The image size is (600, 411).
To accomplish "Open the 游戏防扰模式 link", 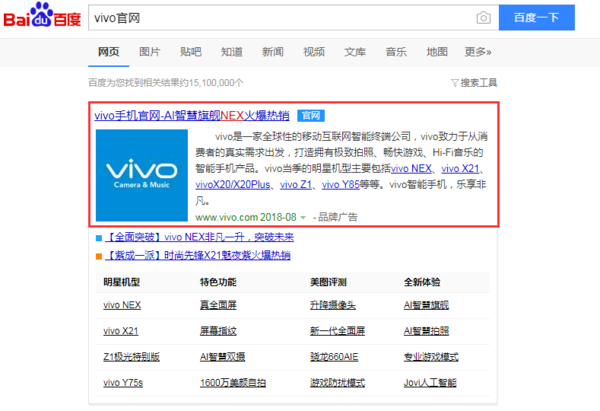I will pos(337,383).
